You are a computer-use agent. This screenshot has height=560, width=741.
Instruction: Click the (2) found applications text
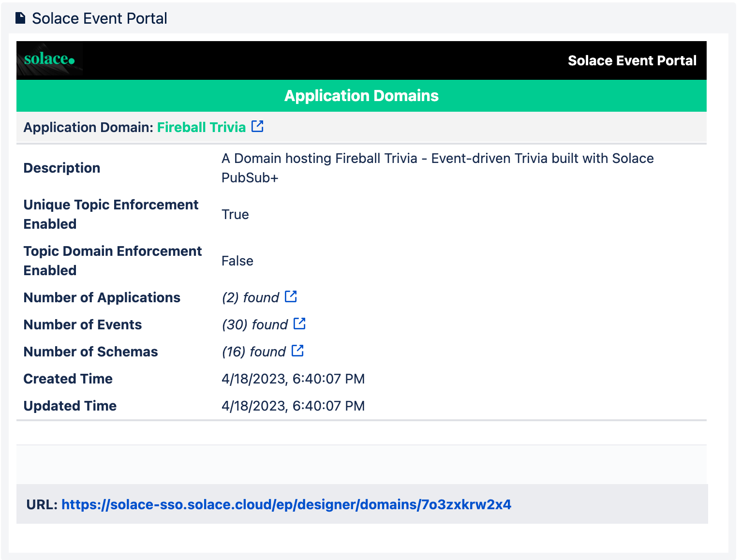pos(251,297)
